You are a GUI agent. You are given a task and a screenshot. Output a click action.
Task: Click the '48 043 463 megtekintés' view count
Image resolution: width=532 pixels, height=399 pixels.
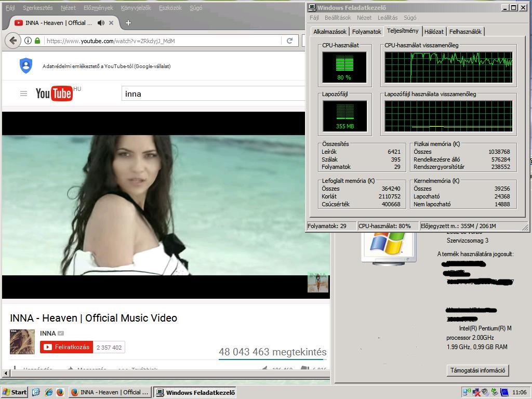[x=272, y=352]
